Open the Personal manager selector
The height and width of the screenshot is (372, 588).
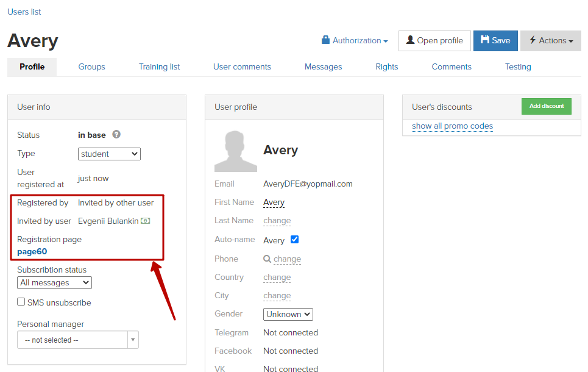77,340
